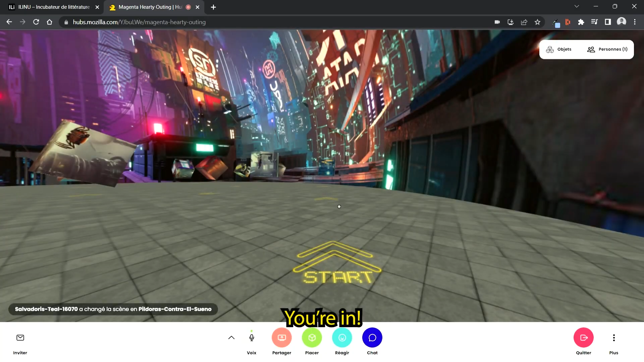Viewport: 644px width, 362px height.
Task: Show the Personnes (1) list
Action: 607,49
